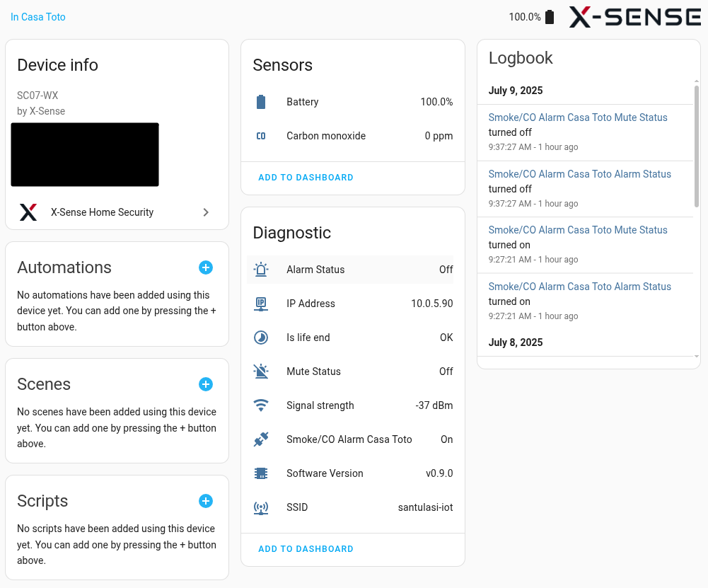Add a new automation with plus button
This screenshot has width=708, height=588.
206,267
